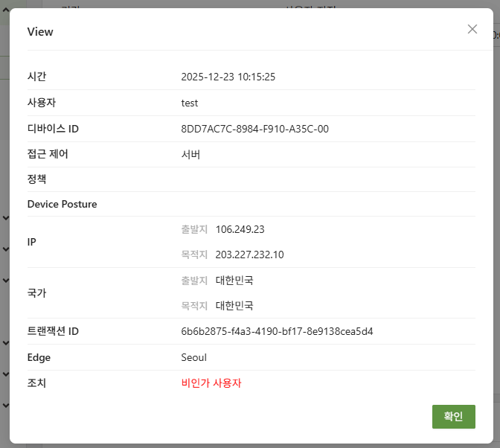Close the View dialog with X

point(472,29)
